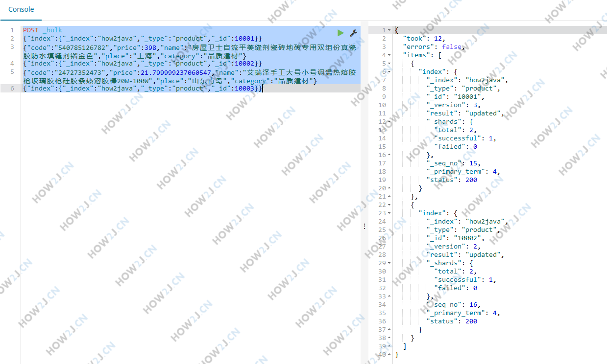Click "_primary_term": 4 on response line 18

[463, 172]
